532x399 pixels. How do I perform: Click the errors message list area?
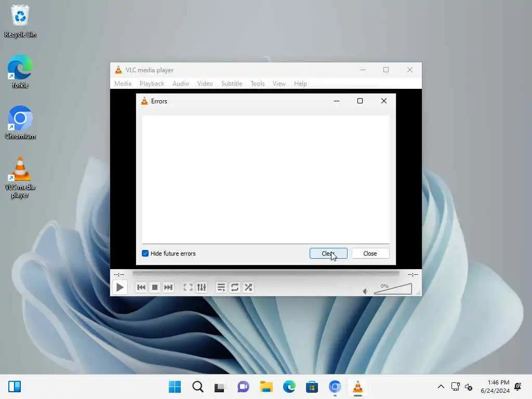(265, 179)
